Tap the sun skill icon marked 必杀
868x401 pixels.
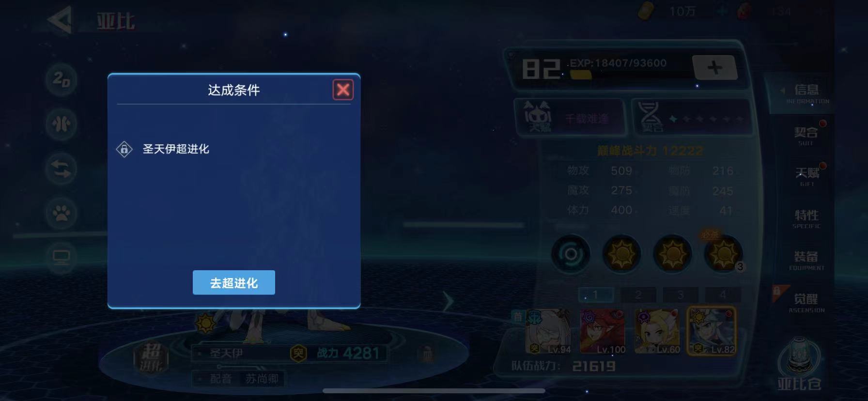pos(723,254)
